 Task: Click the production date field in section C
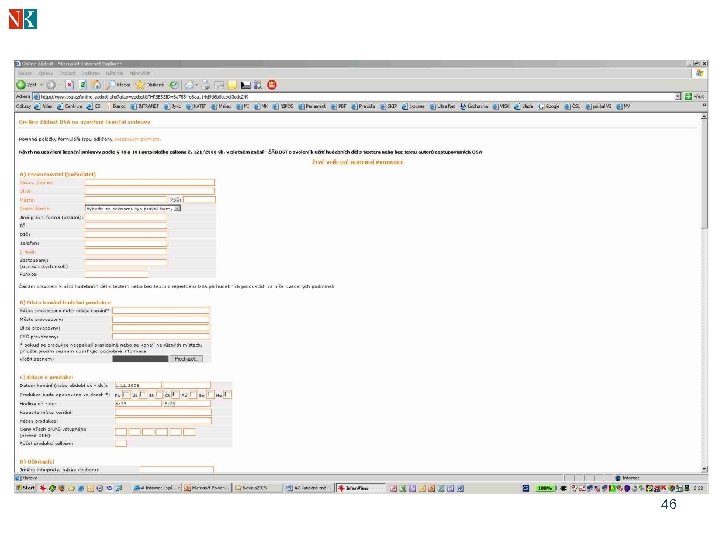[138, 385]
